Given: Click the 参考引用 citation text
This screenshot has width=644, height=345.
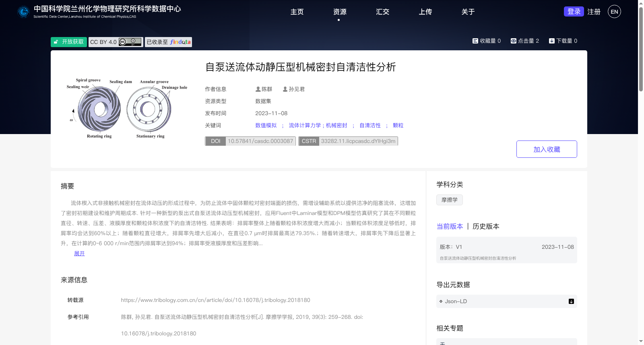Looking at the screenshot, I should coord(242,325).
